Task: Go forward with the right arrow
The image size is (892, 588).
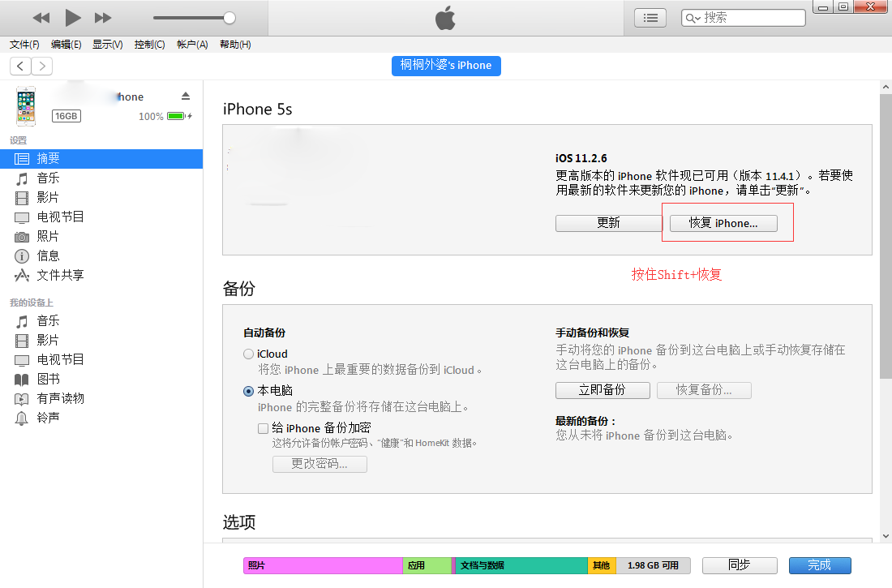Action: pos(42,66)
